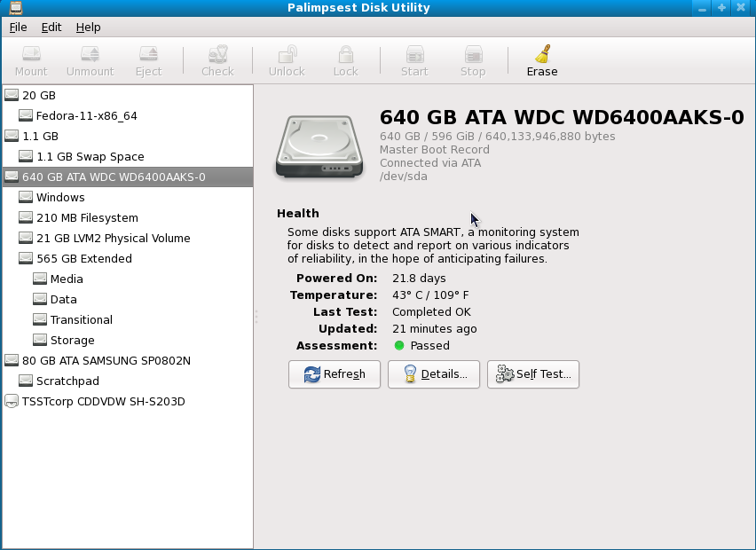Open the Help menu
This screenshot has width=756, height=550.
click(88, 27)
